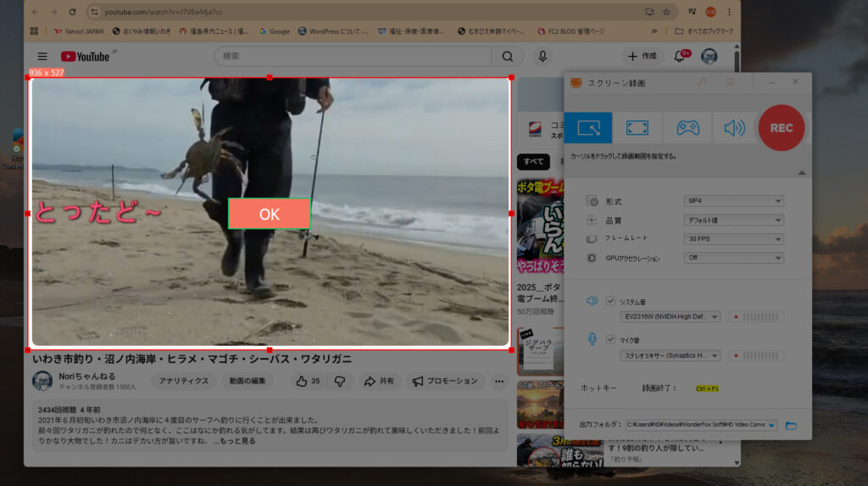Click the YouTube 検索 search field
The image size is (868, 486).
pos(352,56)
